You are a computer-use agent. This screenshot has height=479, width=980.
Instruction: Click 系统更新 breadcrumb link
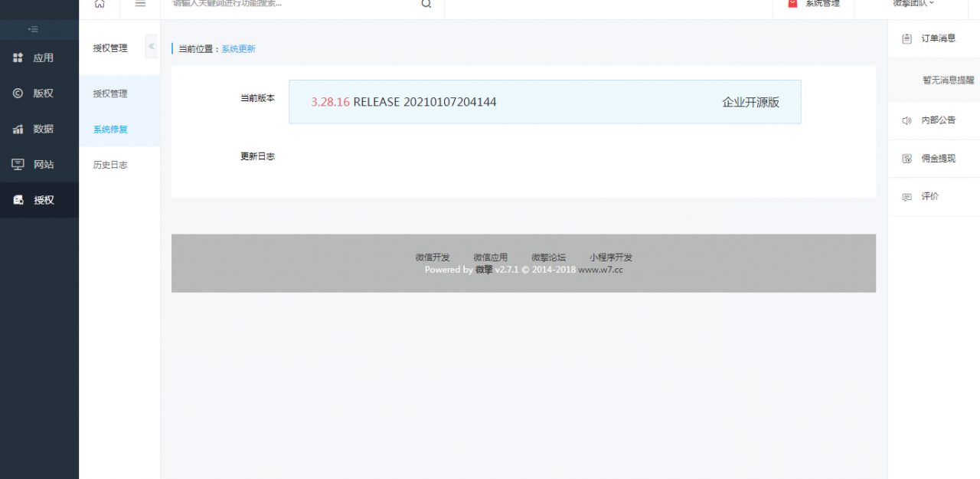(239, 49)
